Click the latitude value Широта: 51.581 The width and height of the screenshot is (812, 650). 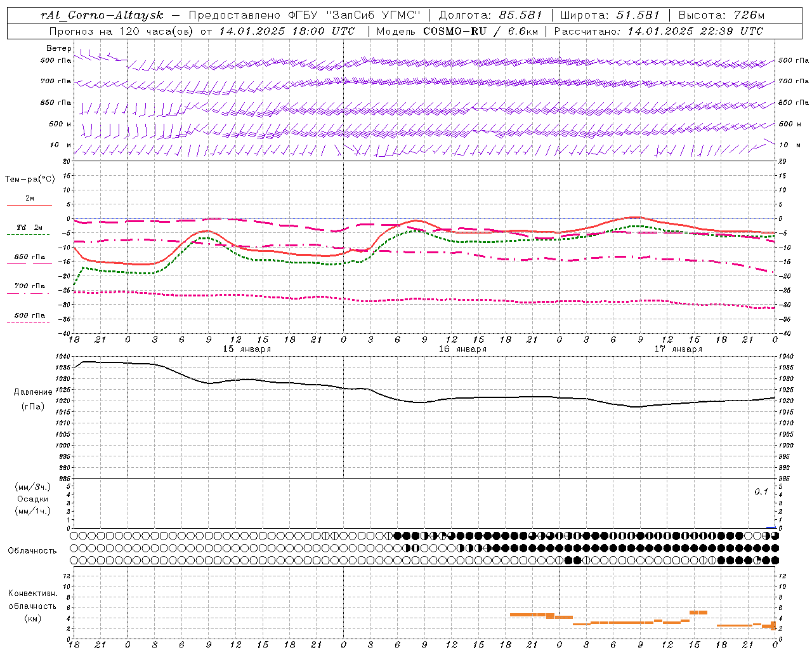pyautogui.click(x=610, y=15)
